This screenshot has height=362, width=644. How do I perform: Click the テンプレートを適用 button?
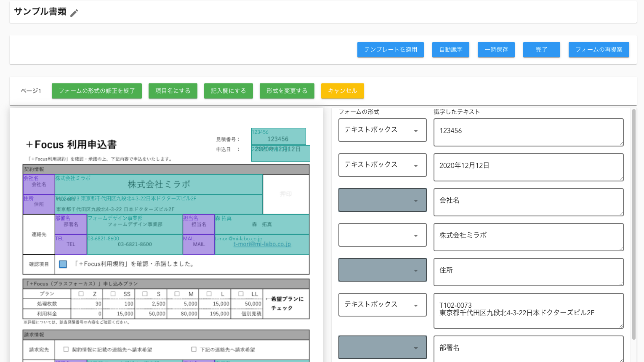[x=390, y=50]
